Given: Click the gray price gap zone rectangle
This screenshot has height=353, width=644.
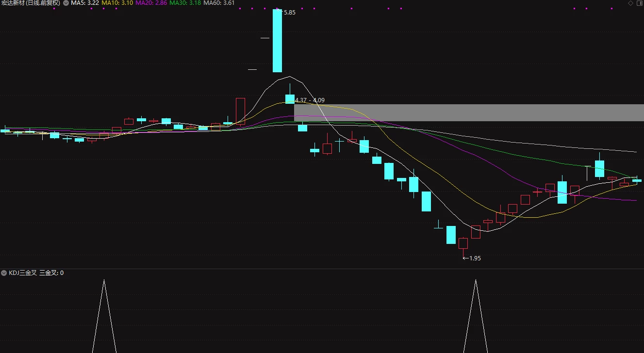Looking at the screenshot, I should click(x=469, y=112).
